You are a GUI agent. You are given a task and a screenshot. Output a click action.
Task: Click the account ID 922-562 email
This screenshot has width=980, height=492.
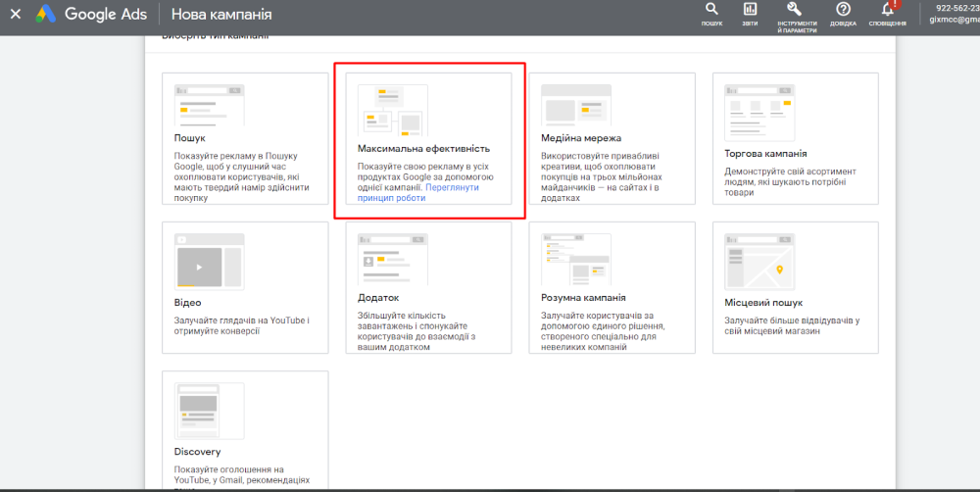coord(955,14)
